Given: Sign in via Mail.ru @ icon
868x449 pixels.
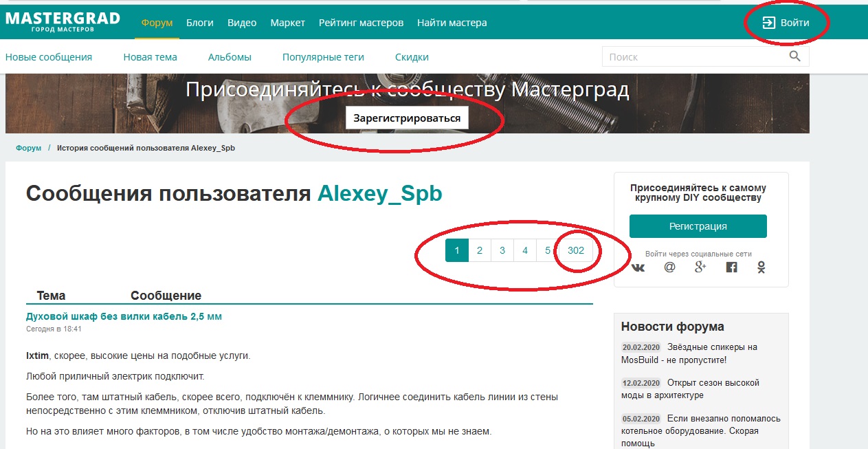Looking at the screenshot, I should point(669,267).
